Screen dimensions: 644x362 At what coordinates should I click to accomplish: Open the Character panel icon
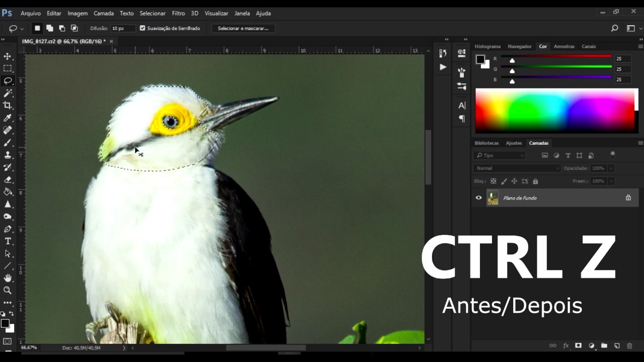click(x=462, y=105)
